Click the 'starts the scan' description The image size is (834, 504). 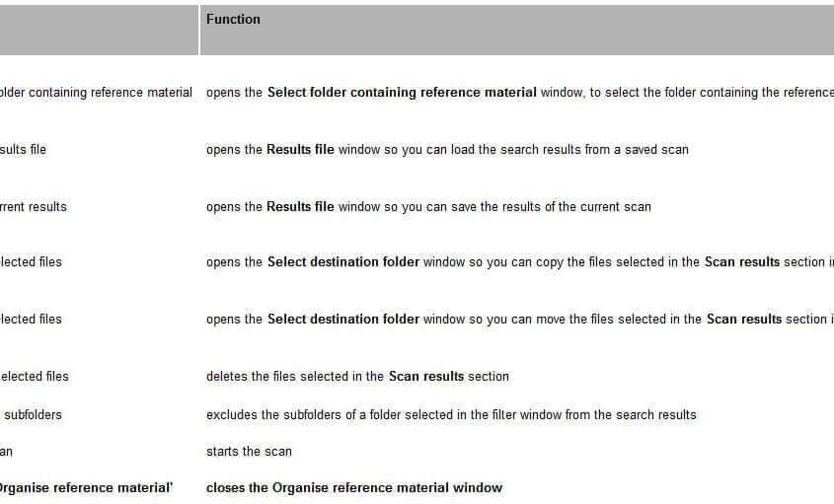pos(249,452)
